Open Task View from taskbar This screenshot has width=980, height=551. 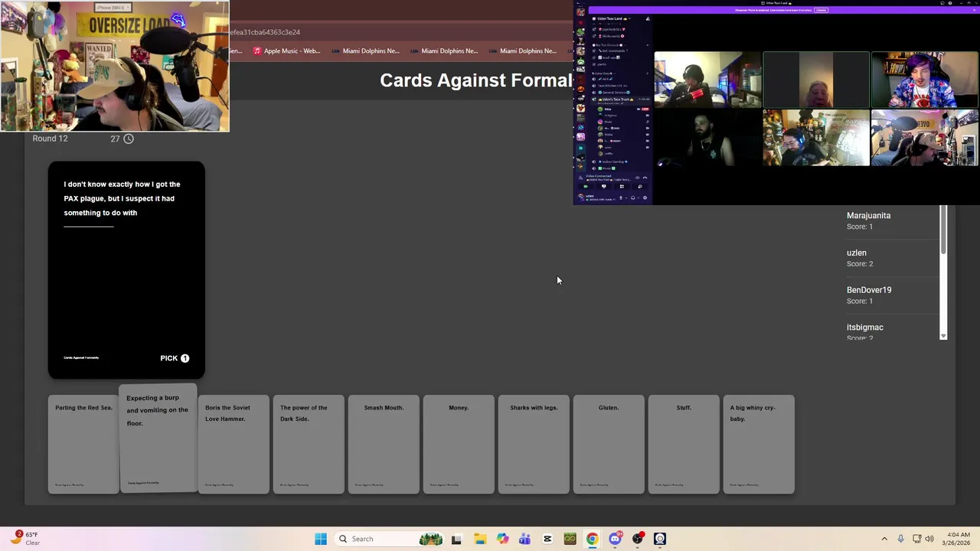point(456,539)
